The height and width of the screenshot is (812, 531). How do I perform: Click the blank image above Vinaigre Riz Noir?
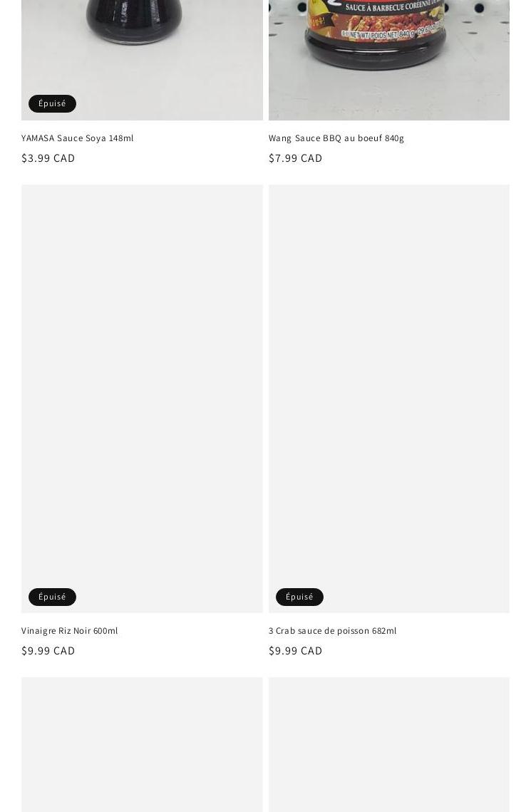pyautogui.click(x=142, y=399)
